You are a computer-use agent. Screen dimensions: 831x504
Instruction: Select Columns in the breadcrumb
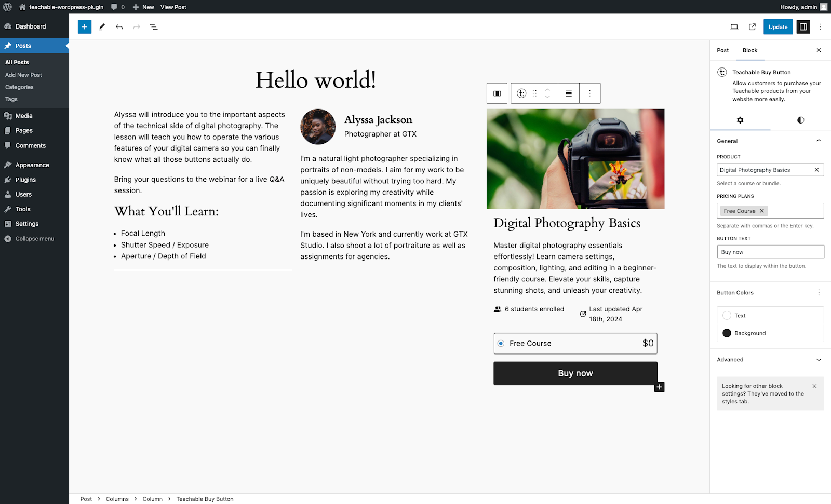click(x=117, y=499)
